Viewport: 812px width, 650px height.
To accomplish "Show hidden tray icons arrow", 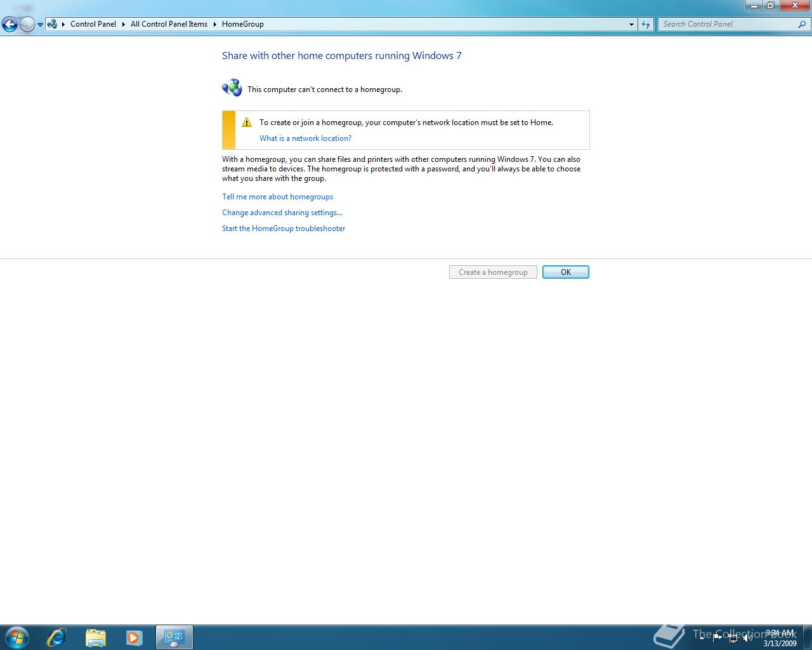I will click(x=702, y=637).
